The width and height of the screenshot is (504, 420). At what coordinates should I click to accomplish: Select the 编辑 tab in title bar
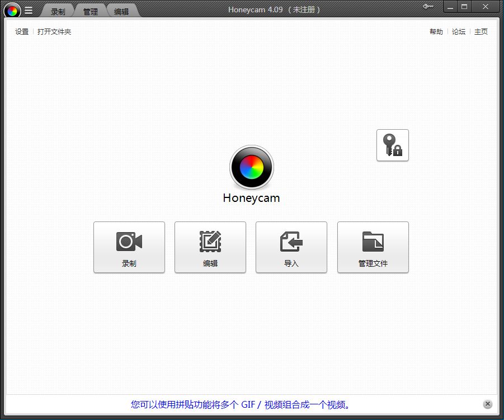click(121, 11)
